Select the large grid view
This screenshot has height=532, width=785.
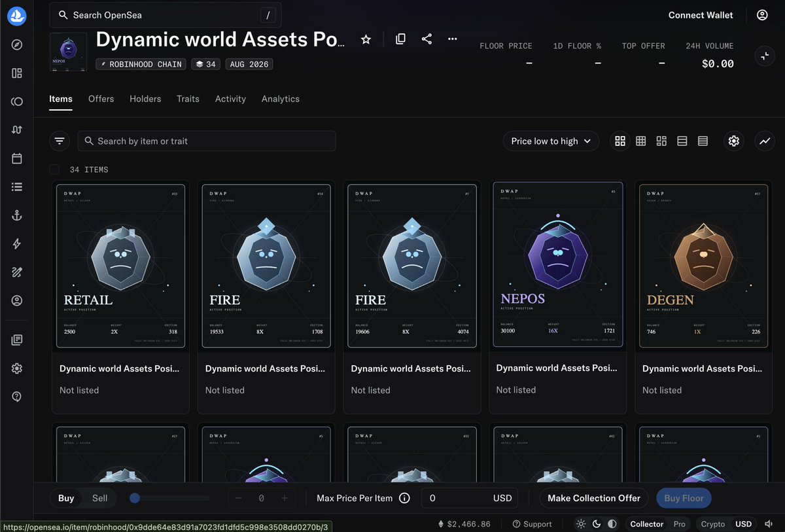coord(620,141)
